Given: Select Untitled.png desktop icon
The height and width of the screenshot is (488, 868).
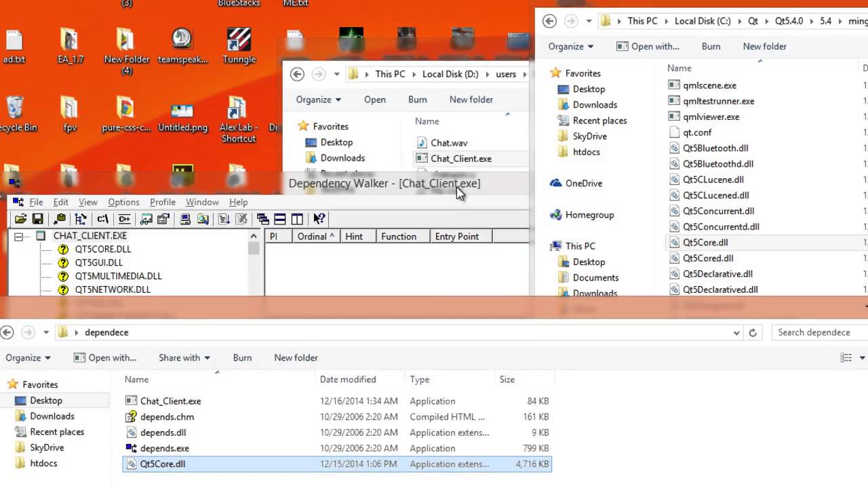Looking at the screenshot, I should point(182,117).
